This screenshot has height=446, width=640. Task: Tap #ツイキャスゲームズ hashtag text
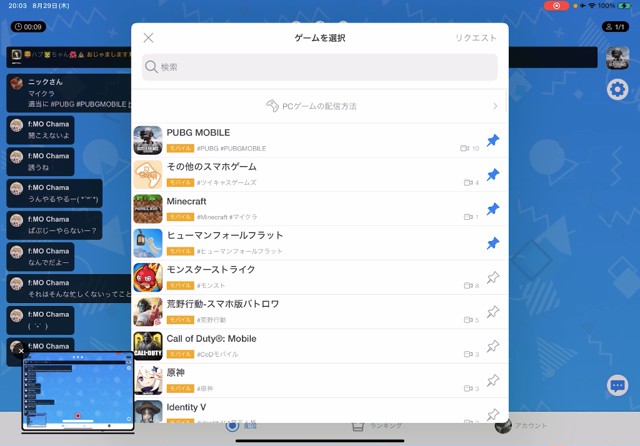(x=227, y=183)
